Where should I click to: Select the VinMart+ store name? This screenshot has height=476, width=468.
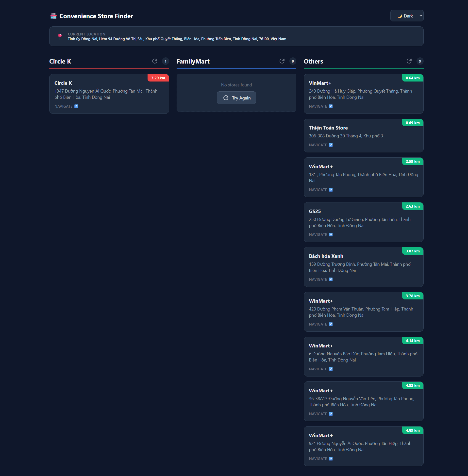click(320, 83)
